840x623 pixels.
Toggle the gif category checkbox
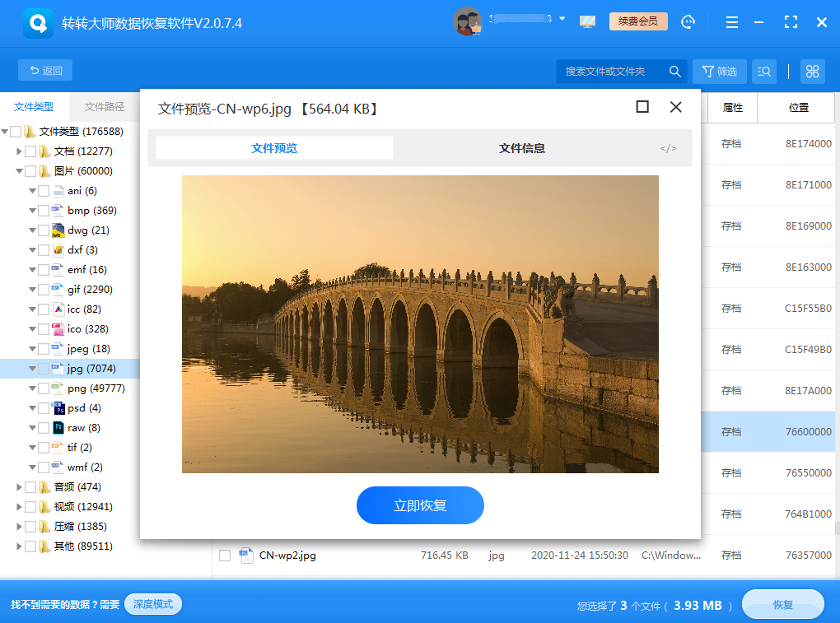[44, 290]
